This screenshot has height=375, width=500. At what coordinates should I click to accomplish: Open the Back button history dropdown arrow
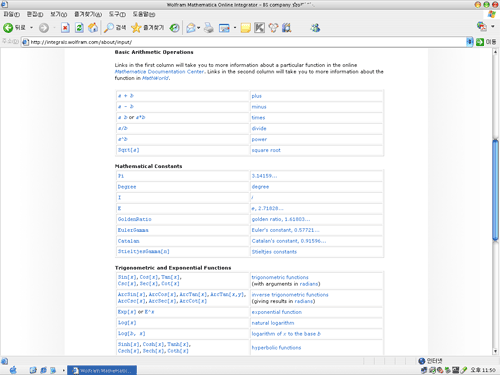coord(31,28)
